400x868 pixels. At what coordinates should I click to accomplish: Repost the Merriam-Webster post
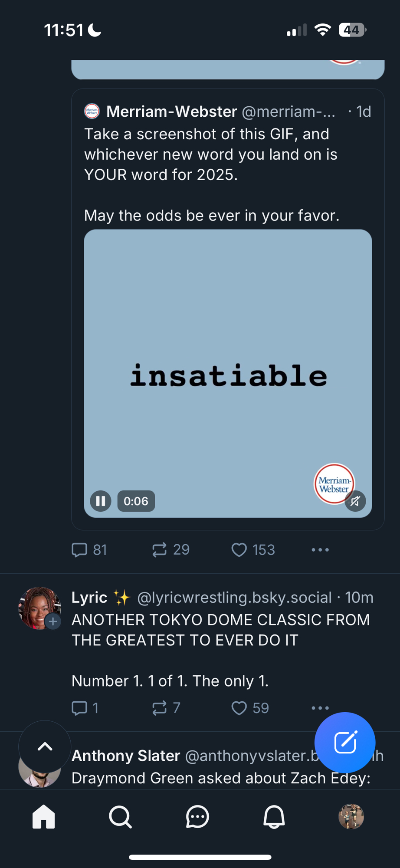pos(160,550)
